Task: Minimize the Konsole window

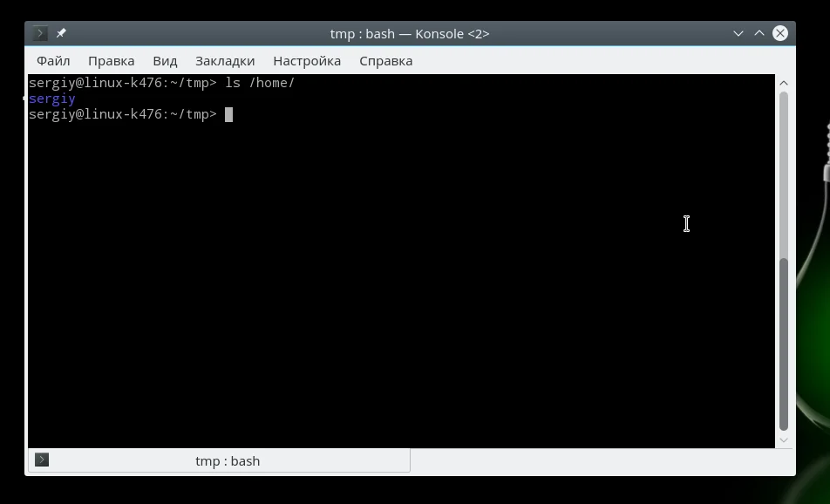Action: point(738,33)
